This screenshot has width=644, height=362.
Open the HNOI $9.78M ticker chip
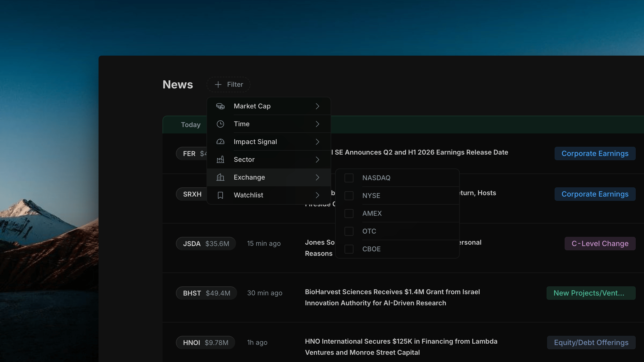tap(206, 343)
